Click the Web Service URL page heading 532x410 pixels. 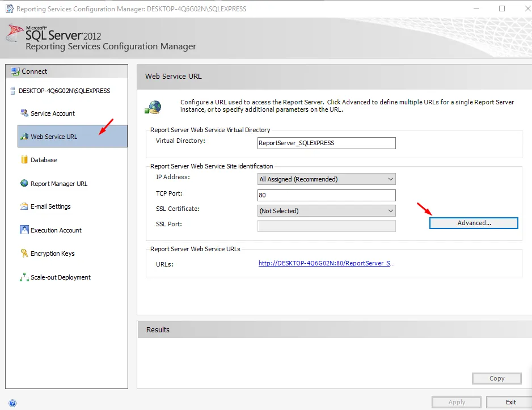174,77
